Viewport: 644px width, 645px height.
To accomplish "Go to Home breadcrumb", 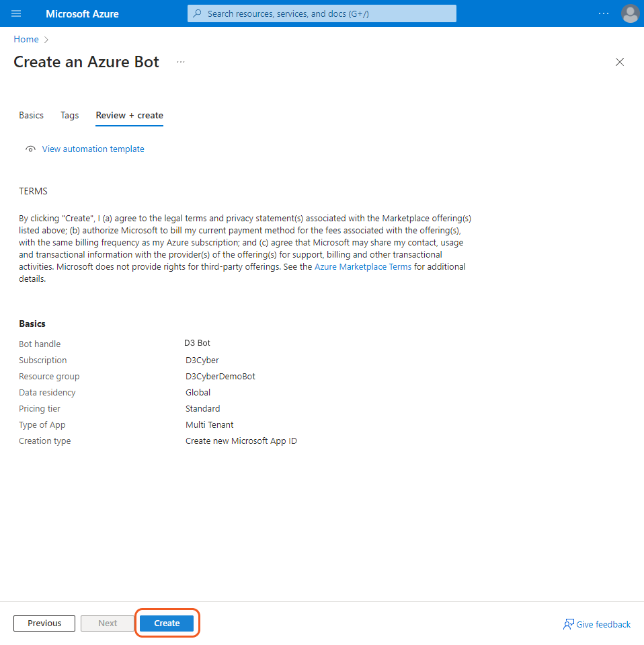I will point(26,39).
